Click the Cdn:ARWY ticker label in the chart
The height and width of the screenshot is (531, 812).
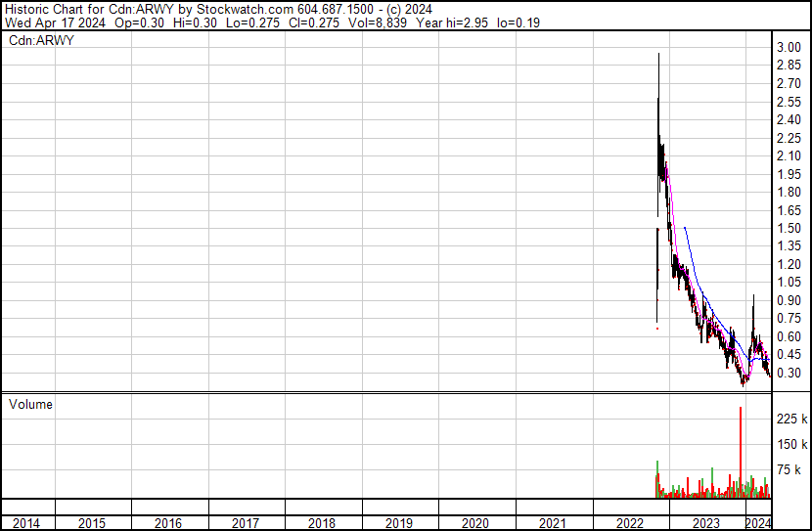tap(41, 40)
